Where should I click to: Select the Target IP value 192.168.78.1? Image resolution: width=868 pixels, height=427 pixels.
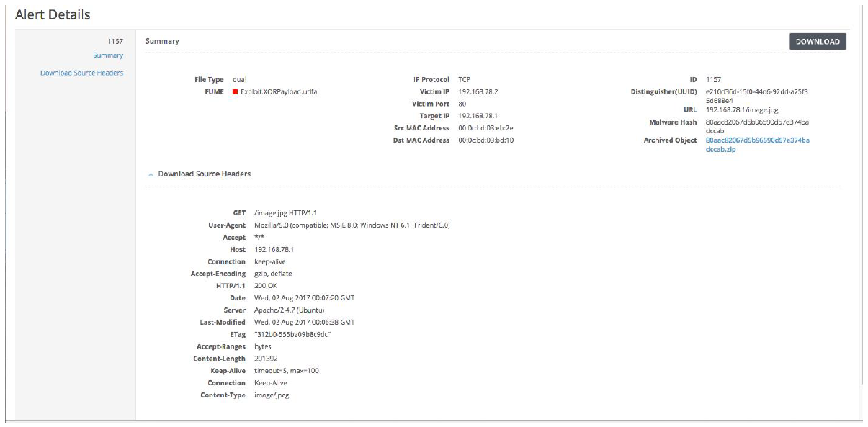(x=478, y=116)
